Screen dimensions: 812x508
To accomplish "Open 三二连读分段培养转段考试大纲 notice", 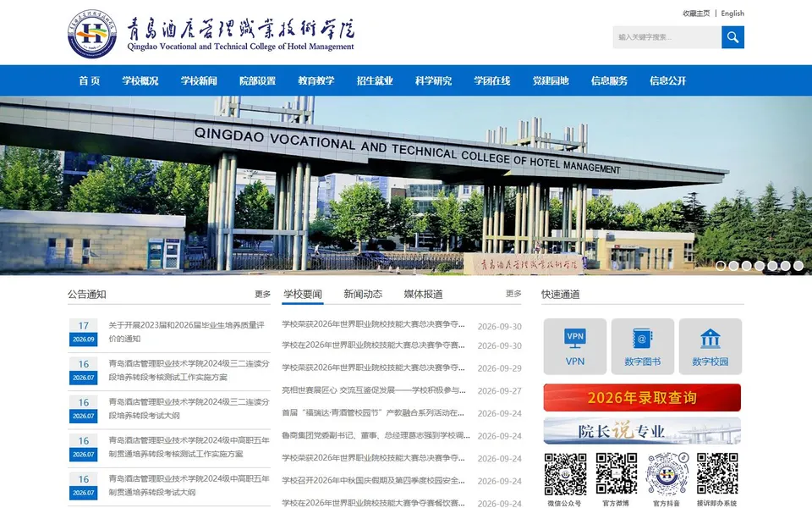I will tap(189, 408).
